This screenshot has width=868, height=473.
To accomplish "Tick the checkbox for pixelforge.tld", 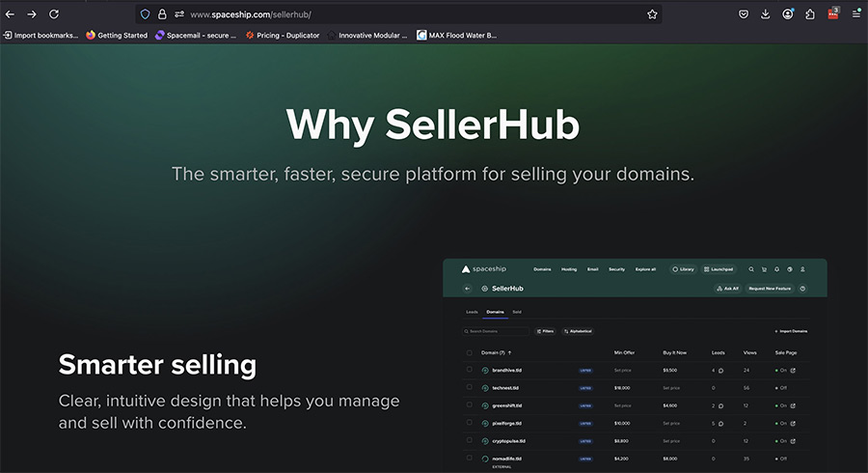I will 470,423.
